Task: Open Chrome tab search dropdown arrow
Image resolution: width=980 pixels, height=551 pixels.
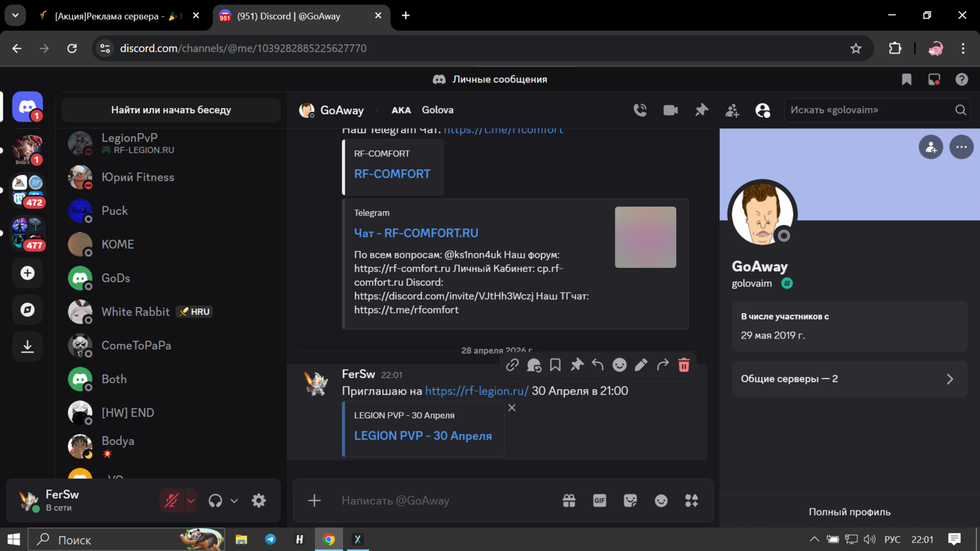Action: (15, 15)
